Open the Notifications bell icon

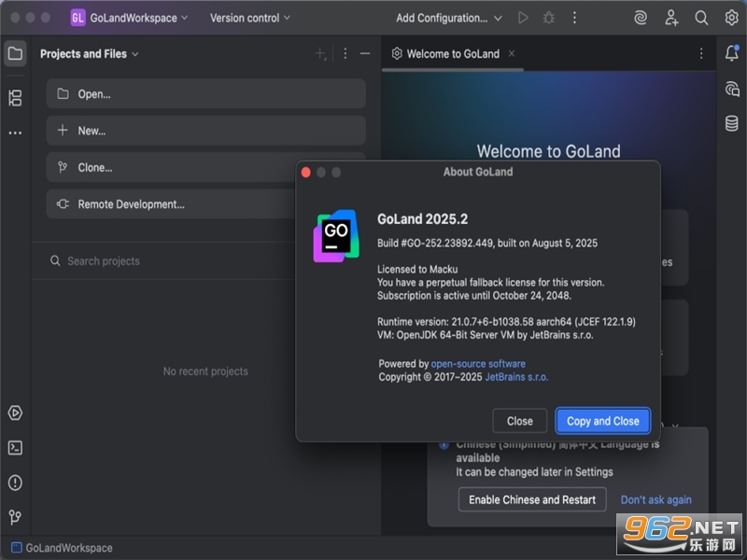[x=732, y=53]
